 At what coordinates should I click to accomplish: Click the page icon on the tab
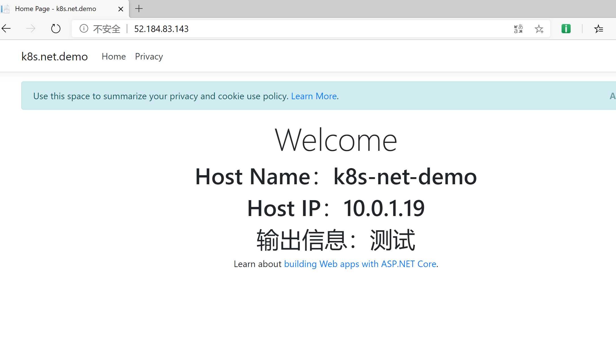point(5,9)
